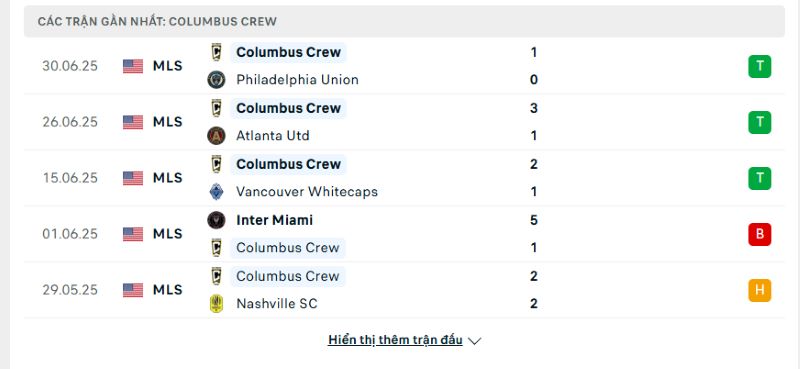Select the Inter Miami team name

coord(274,220)
